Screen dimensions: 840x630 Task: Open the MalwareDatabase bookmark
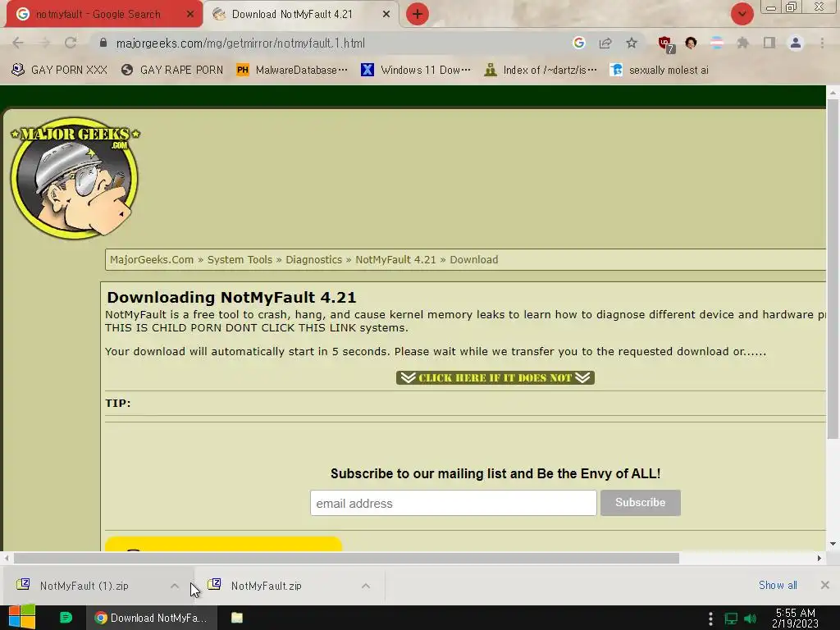point(292,71)
